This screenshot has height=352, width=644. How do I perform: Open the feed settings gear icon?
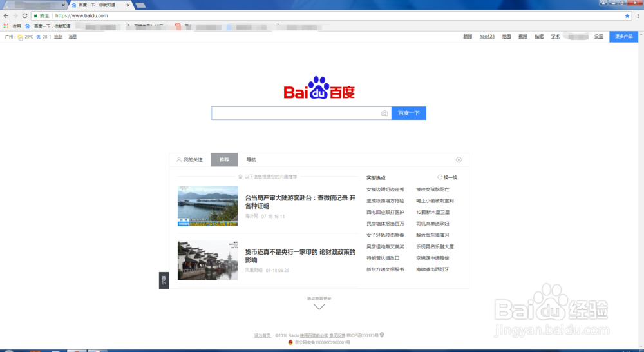coord(459,159)
